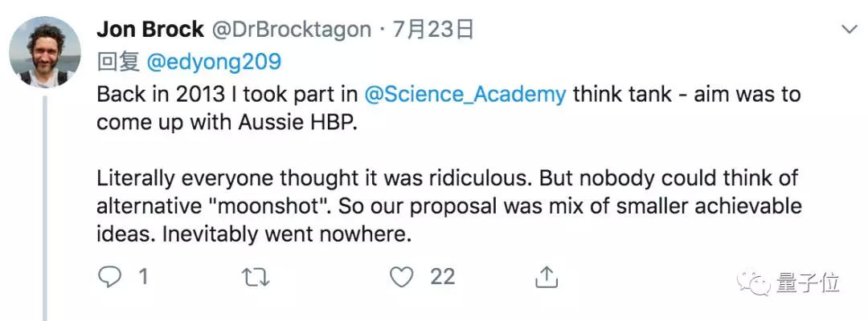Click the Jon Brock display name

click(150, 30)
